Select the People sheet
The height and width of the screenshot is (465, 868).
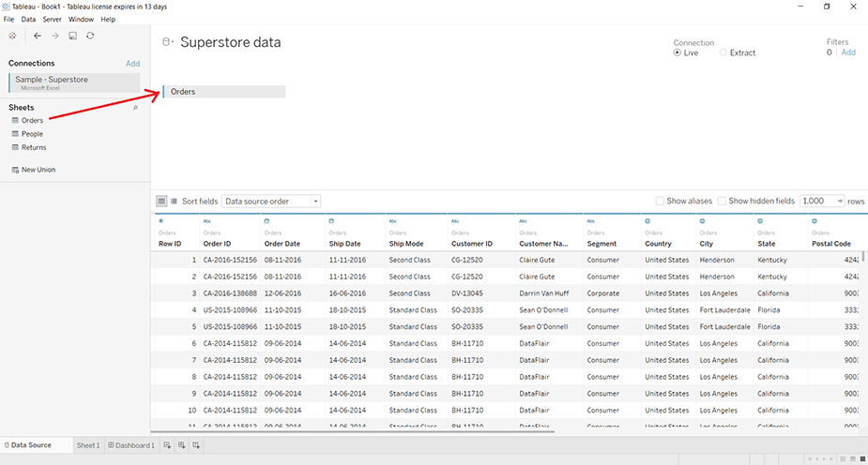[x=32, y=134]
